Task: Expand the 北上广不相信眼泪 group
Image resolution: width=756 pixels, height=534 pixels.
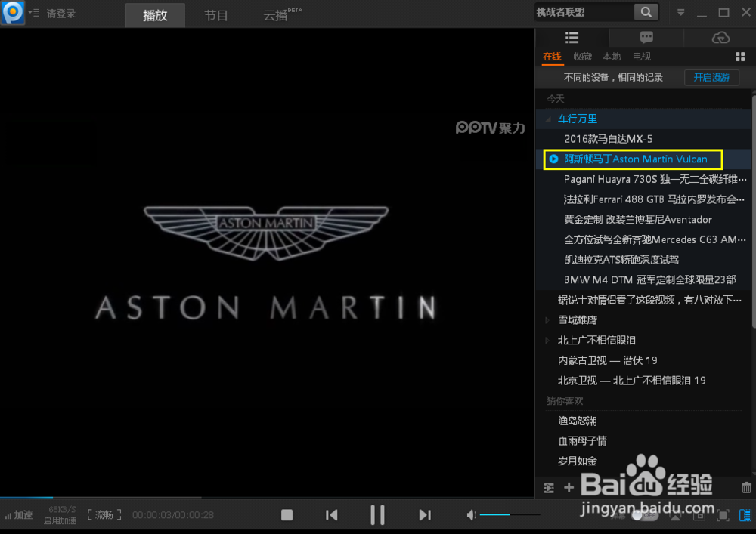Action: click(547, 341)
